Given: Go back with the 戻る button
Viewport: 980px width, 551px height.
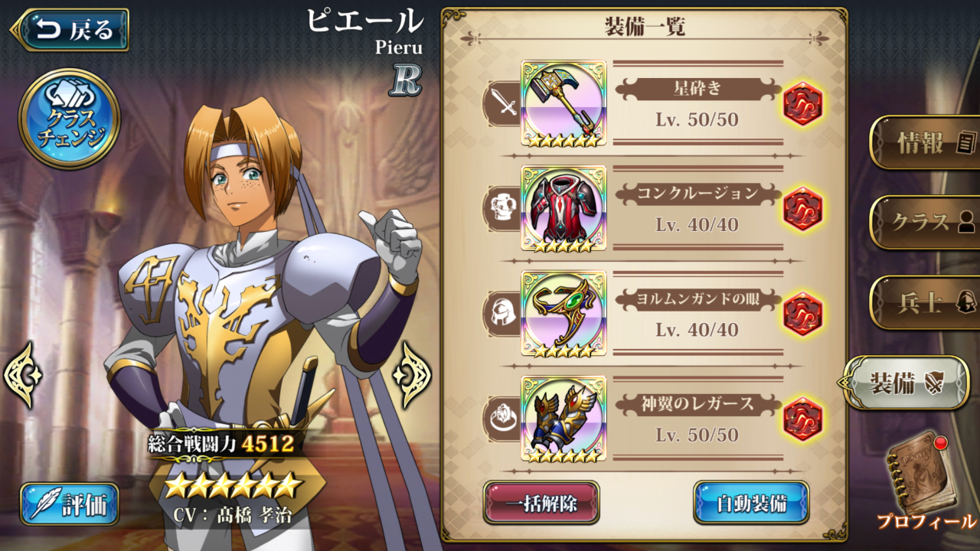Looking at the screenshot, I should pos(70,30).
